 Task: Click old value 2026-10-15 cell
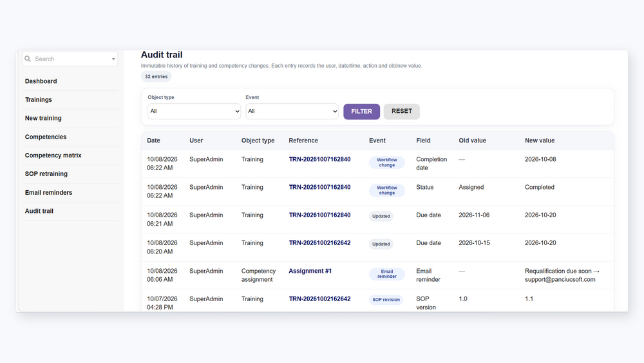coord(475,243)
